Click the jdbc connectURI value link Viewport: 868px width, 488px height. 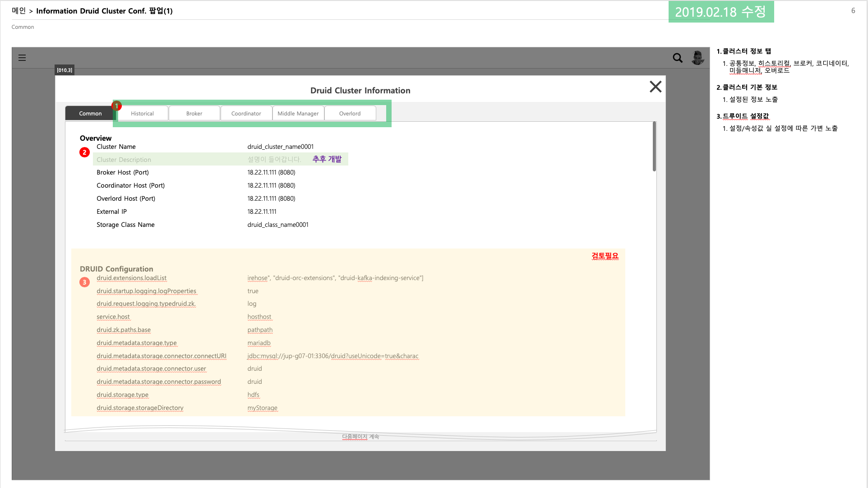coord(332,356)
